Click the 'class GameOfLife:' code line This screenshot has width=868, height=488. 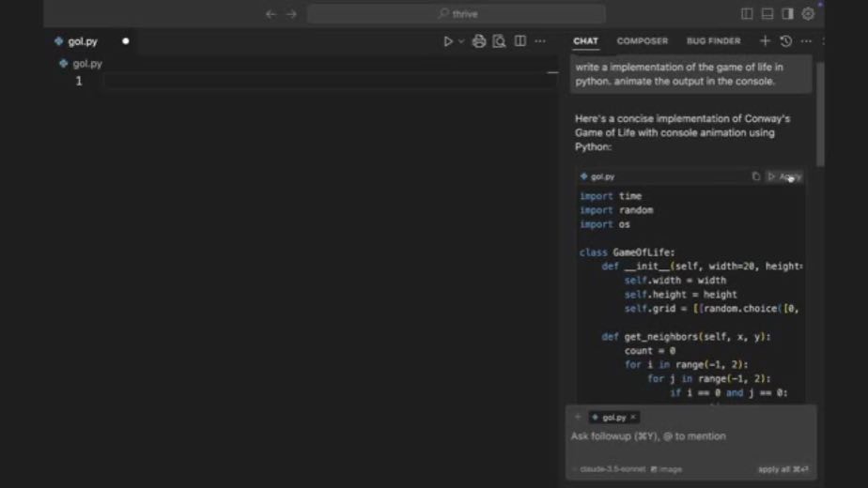tap(627, 252)
